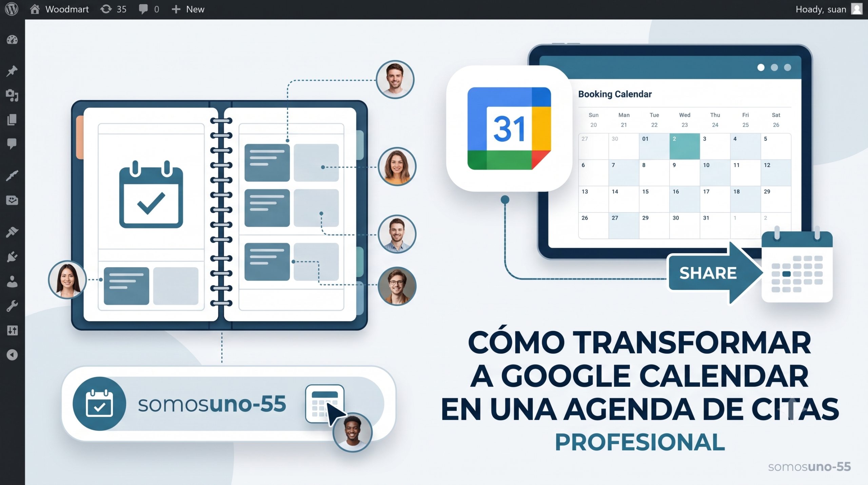
Task: Click the "PROFESIONAL" heading word
Action: [x=640, y=442]
